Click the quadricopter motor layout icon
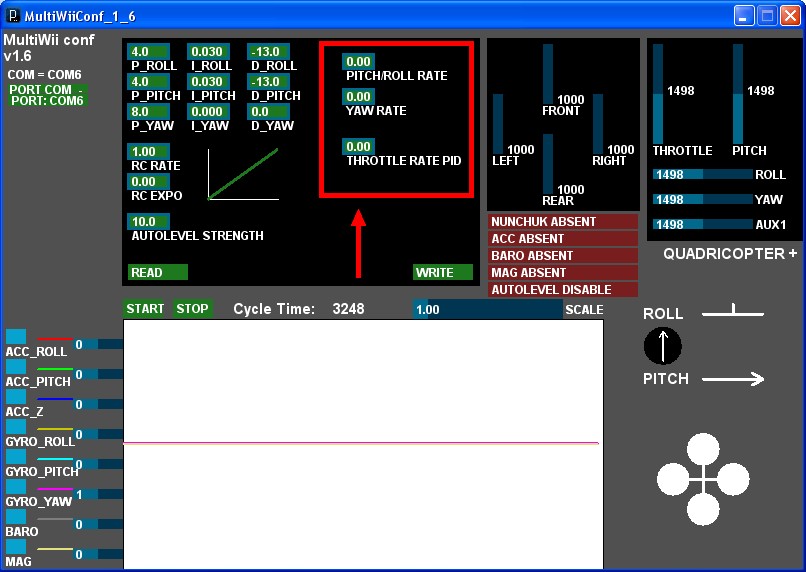The width and height of the screenshot is (806, 572). pos(703,479)
